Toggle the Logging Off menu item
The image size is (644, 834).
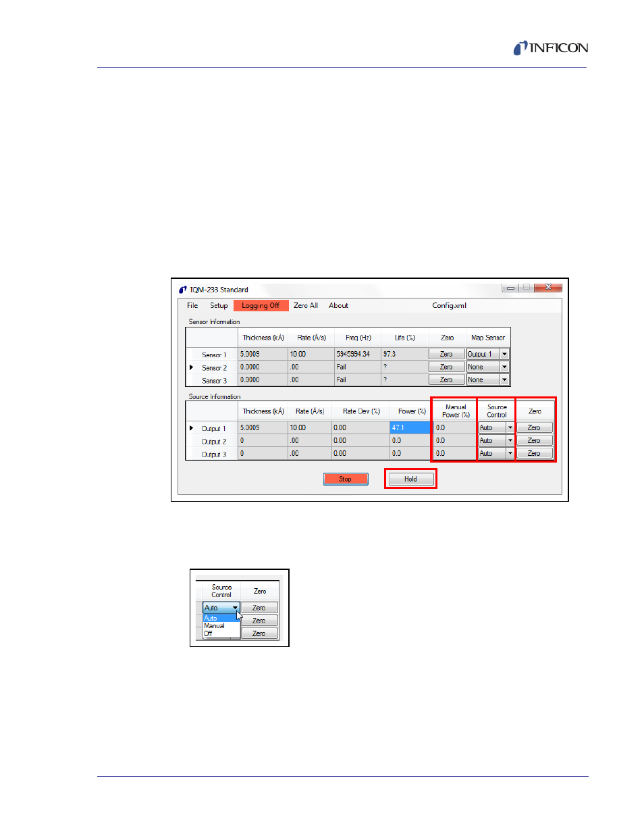(261, 305)
